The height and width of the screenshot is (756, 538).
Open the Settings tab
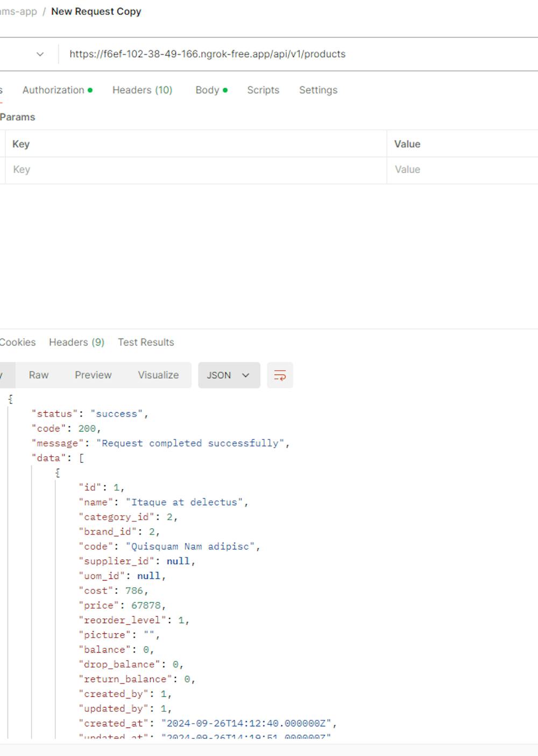click(x=318, y=90)
